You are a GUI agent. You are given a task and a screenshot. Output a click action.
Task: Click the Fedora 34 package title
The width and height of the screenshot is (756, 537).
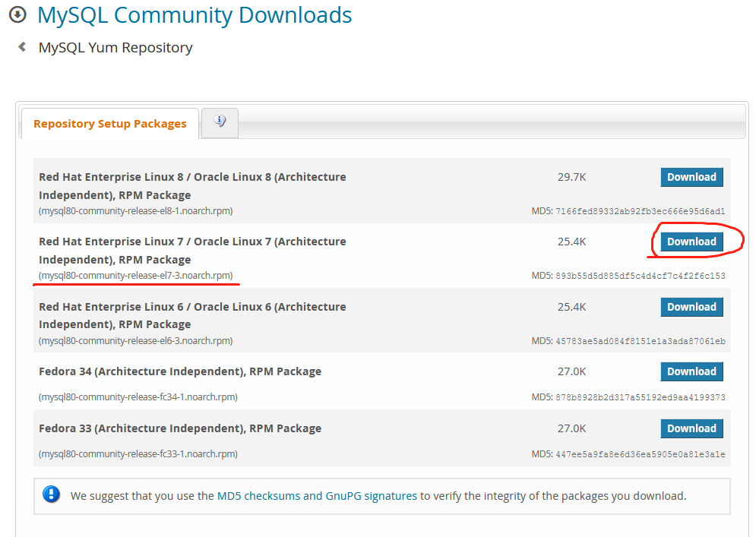click(x=180, y=371)
